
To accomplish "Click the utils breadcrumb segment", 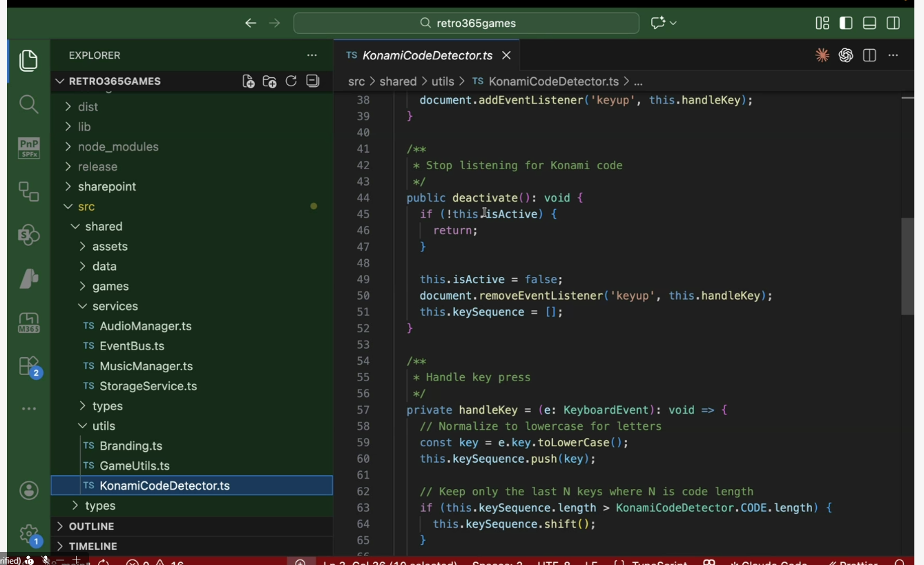I will 443,82.
